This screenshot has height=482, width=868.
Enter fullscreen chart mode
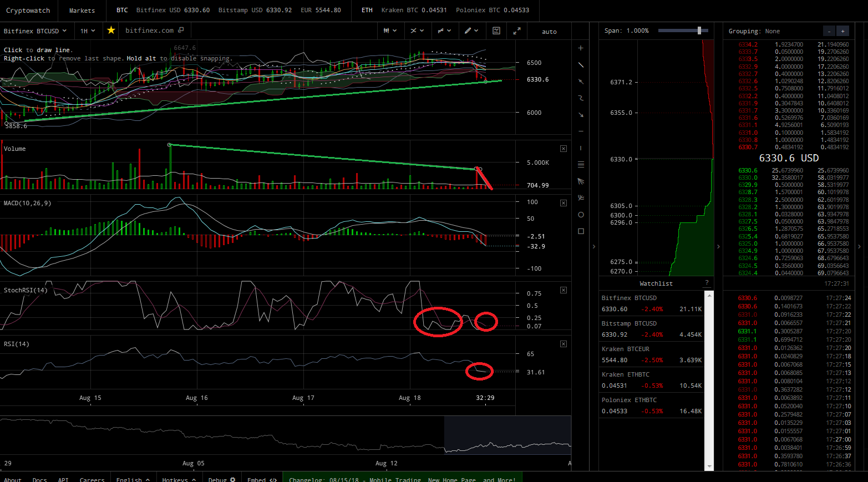click(x=517, y=31)
